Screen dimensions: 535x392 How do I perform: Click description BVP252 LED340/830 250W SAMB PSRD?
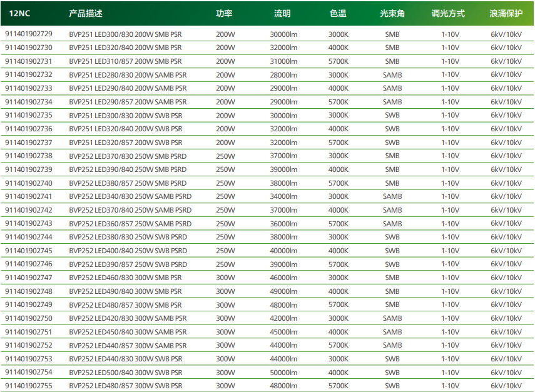click(130, 196)
